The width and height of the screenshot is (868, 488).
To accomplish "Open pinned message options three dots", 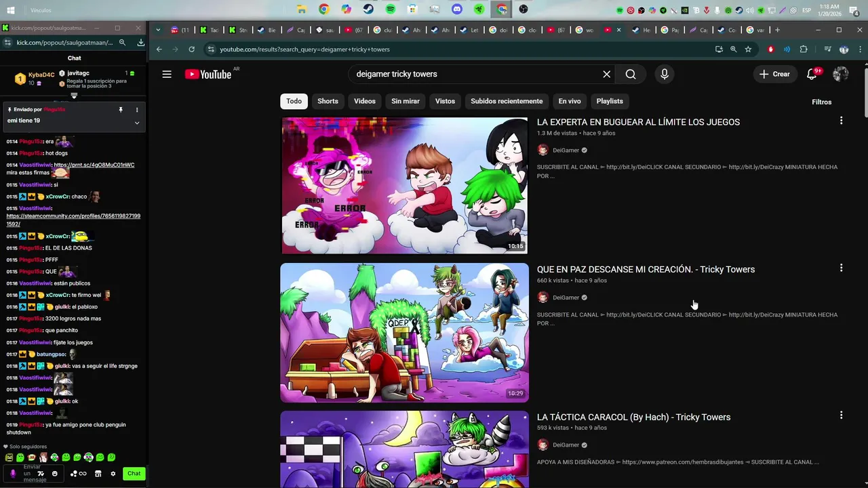I will 137,110.
